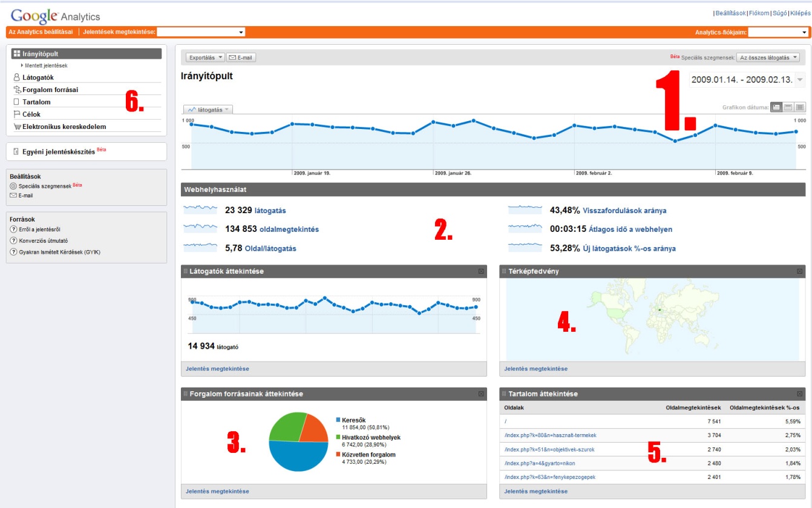Viewport: 812px width, 508px height.
Task: Open the Jelentések megtekintése dropdown
Action: coord(201,32)
